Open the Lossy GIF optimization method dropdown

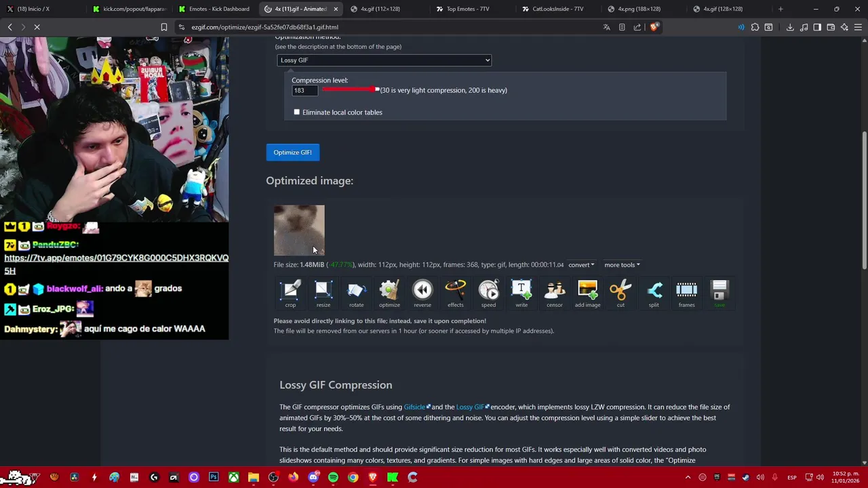click(384, 60)
